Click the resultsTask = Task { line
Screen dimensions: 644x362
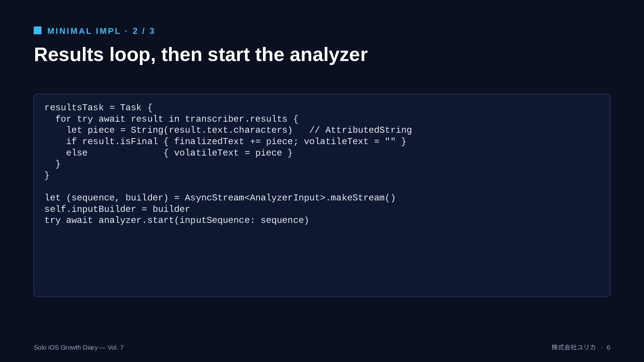98,108
